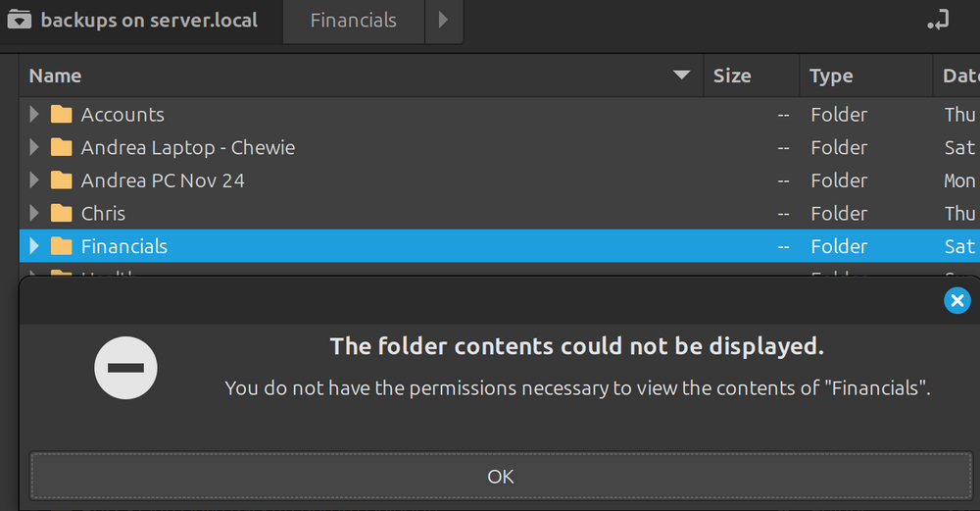Click the highlighted Financials folder icon
The width and height of the screenshot is (980, 511).
pos(61,246)
